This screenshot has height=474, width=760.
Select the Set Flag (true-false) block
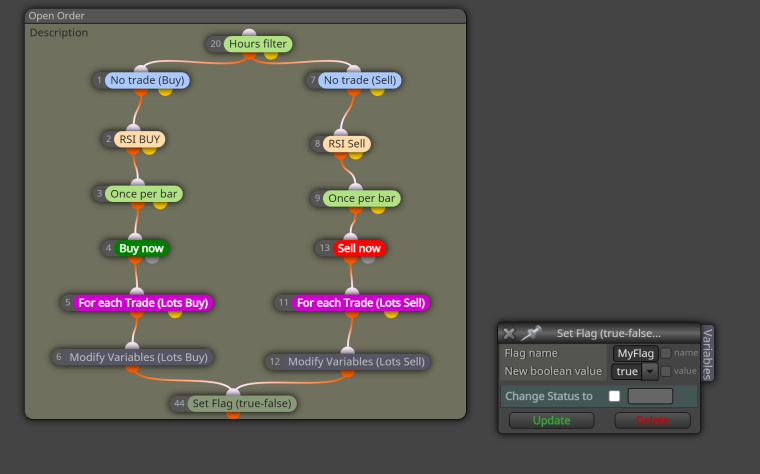point(242,403)
